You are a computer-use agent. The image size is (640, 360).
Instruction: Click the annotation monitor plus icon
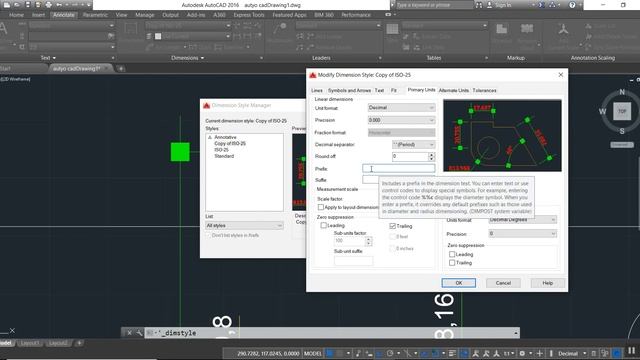tap(540, 353)
